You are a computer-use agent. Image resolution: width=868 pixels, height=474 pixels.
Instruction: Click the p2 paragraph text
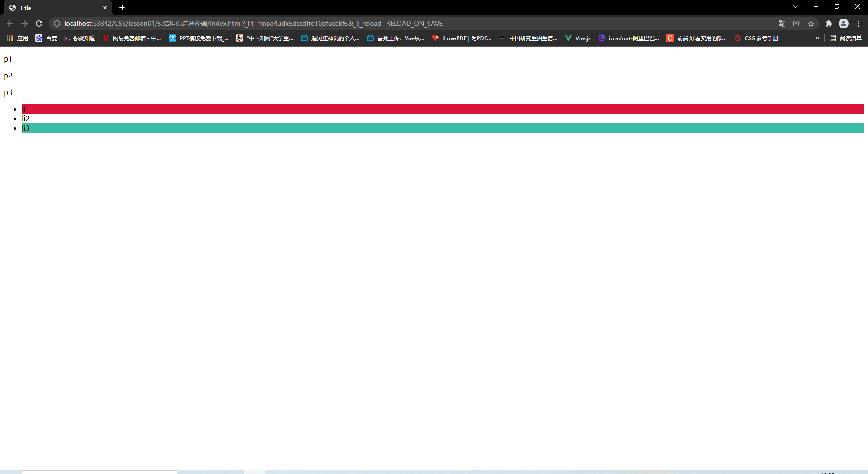tap(8, 76)
